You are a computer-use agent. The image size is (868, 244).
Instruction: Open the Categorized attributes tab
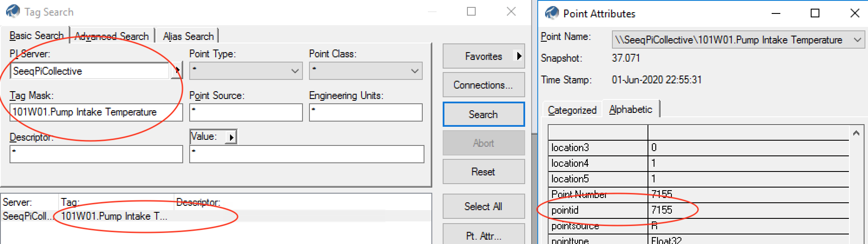click(x=572, y=110)
